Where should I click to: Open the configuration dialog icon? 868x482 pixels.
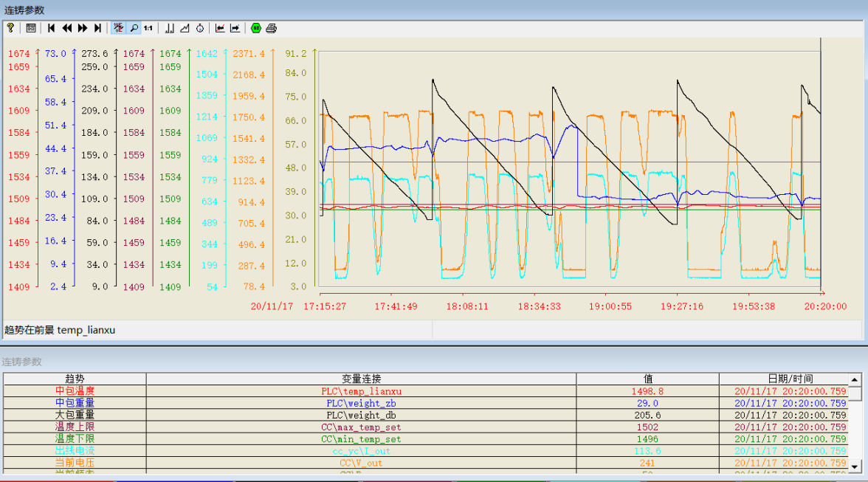click(31, 27)
